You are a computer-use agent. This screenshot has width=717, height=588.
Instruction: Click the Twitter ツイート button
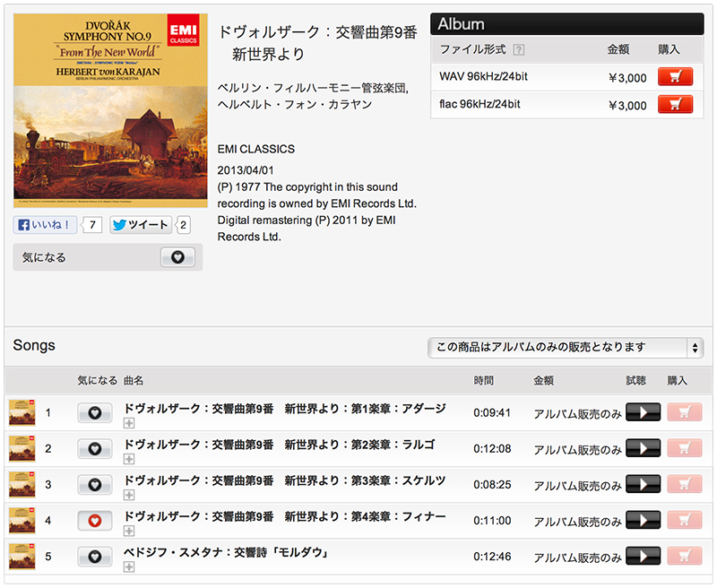point(141,224)
